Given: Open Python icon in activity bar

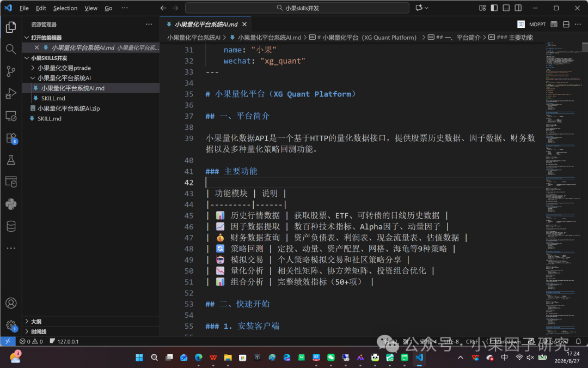Looking at the screenshot, I should [x=11, y=204].
